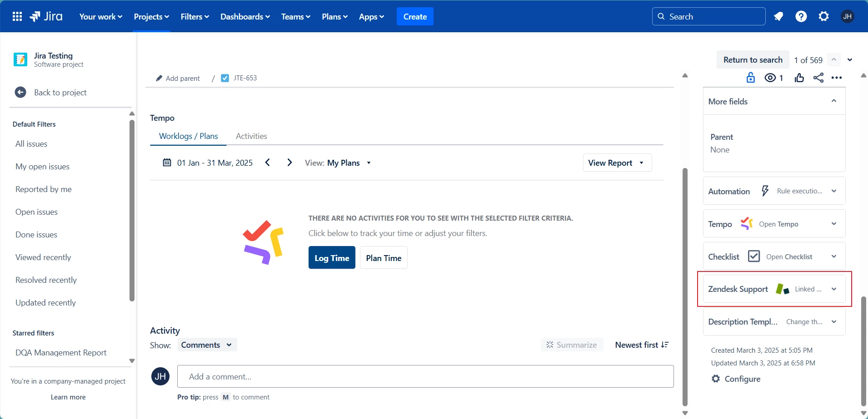This screenshot has width=868, height=419.
Task: Expand the Automation panel
Action: 834,191
